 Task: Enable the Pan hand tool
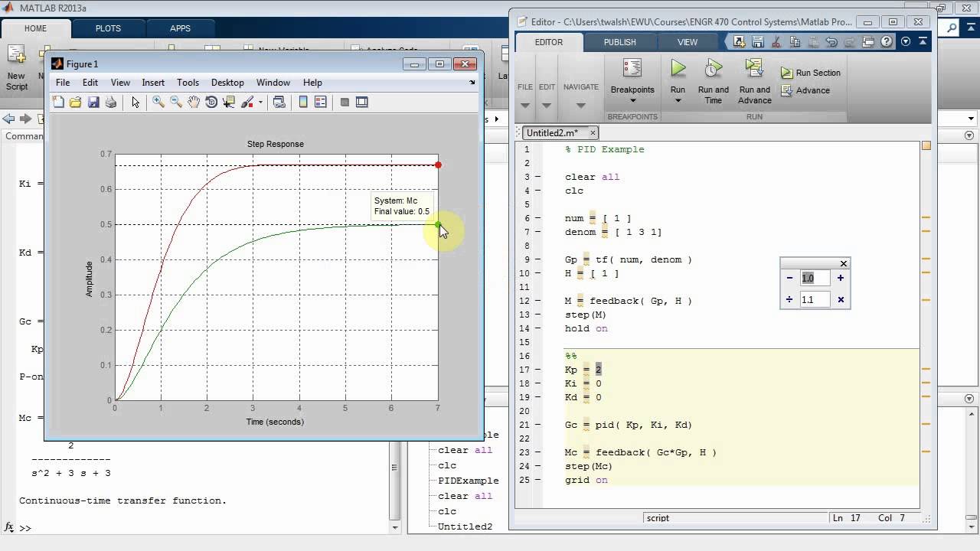tap(194, 102)
